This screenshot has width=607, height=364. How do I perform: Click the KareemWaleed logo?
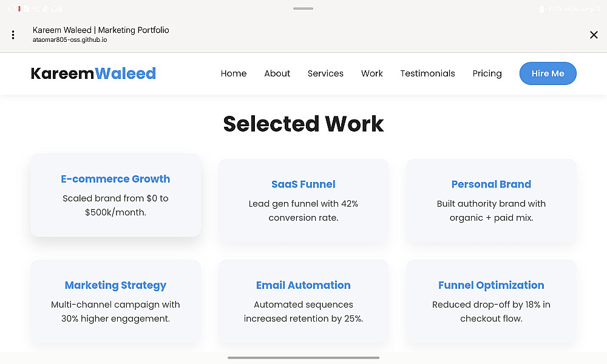tap(93, 73)
